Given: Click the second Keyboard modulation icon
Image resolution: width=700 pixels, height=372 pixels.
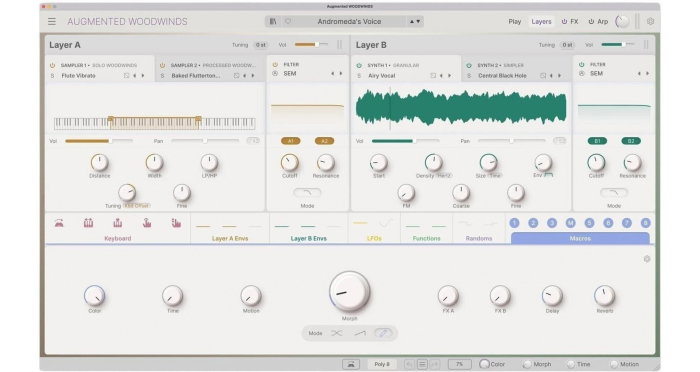Looking at the screenshot, I should coord(88,223).
